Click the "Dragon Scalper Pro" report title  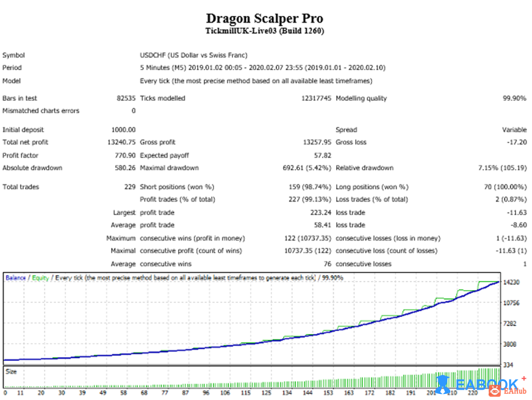coord(265,18)
